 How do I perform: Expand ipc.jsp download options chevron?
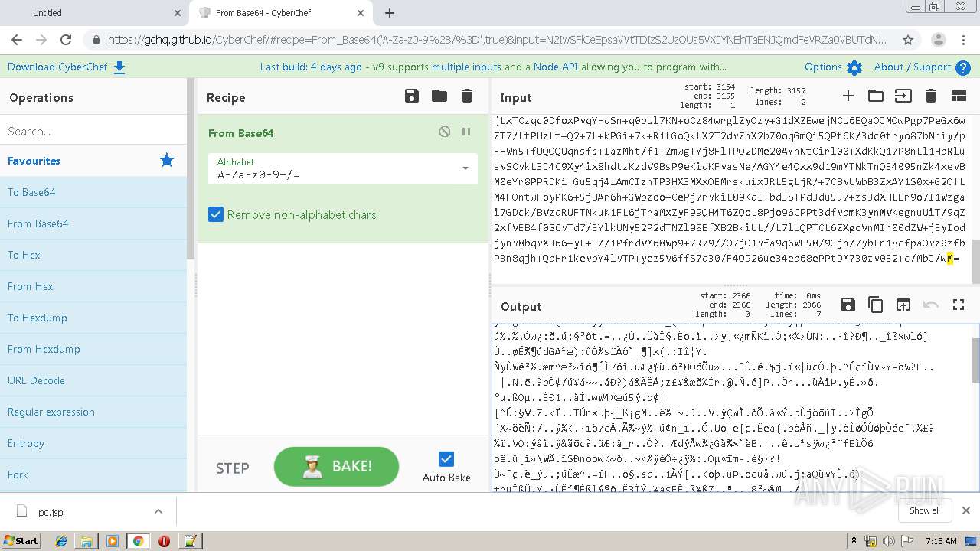coord(158,511)
